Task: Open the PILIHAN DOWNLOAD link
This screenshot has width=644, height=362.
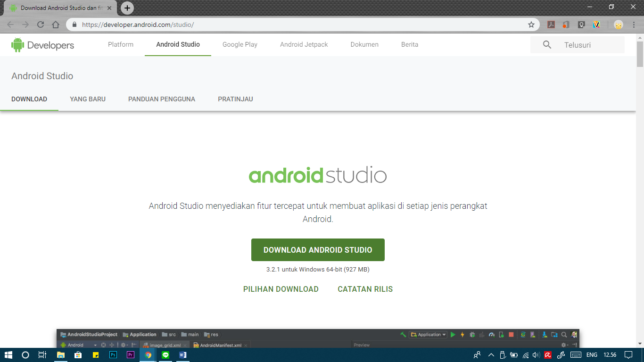Action: [x=281, y=289]
